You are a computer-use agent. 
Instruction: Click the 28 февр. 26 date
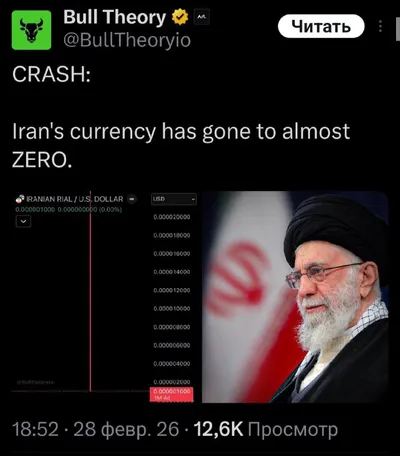coord(126,430)
